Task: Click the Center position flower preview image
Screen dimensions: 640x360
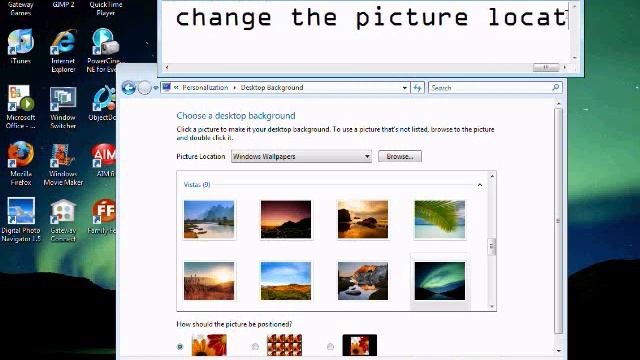Action: (360, 345)
